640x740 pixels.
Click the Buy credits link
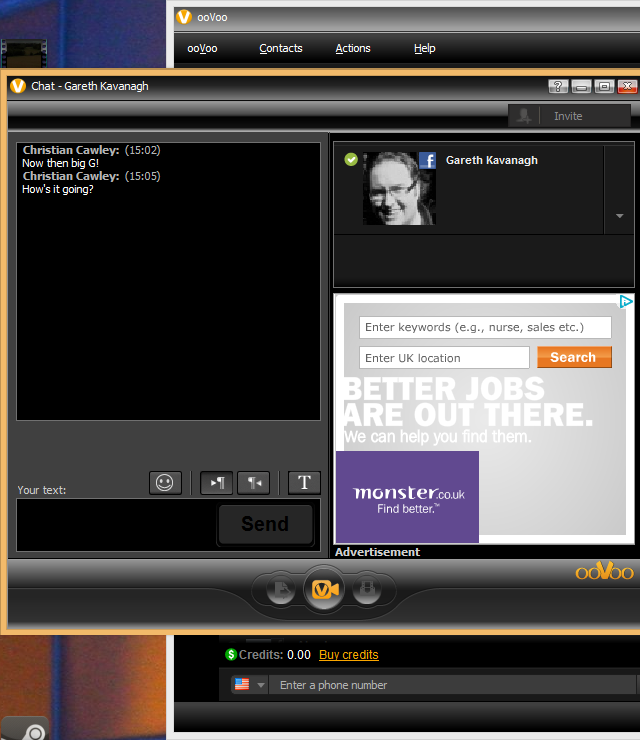(x=349, y=655)
